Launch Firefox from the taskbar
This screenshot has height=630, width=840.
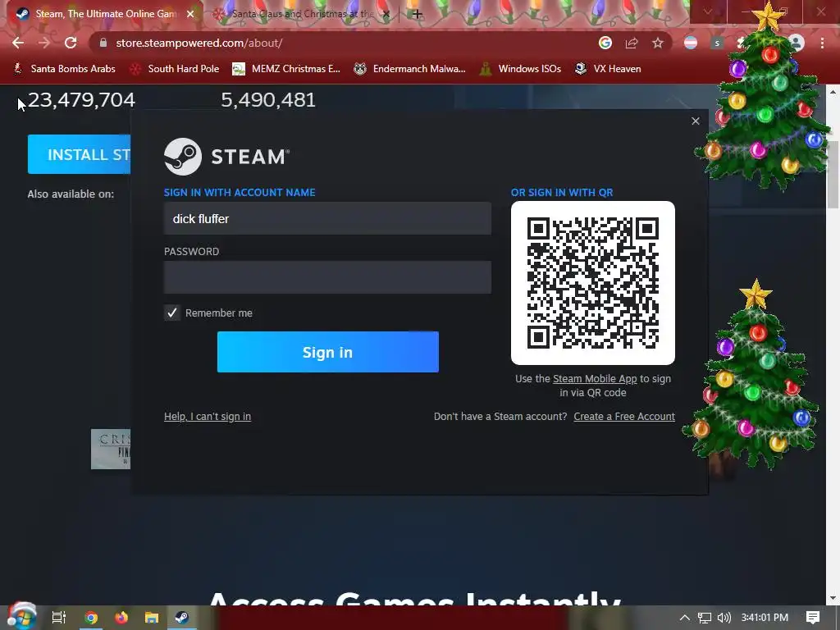(121, 618)
